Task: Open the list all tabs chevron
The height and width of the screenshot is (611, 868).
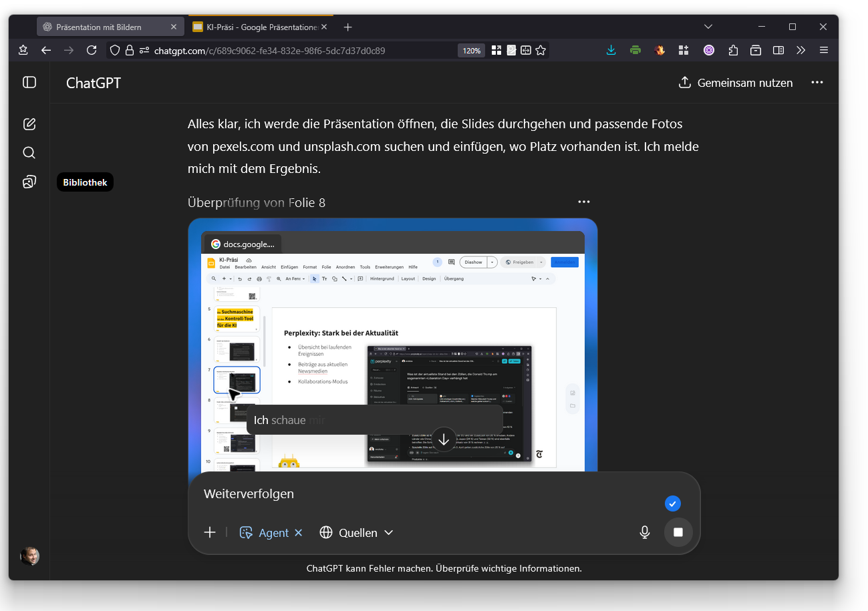Action: 708,27
